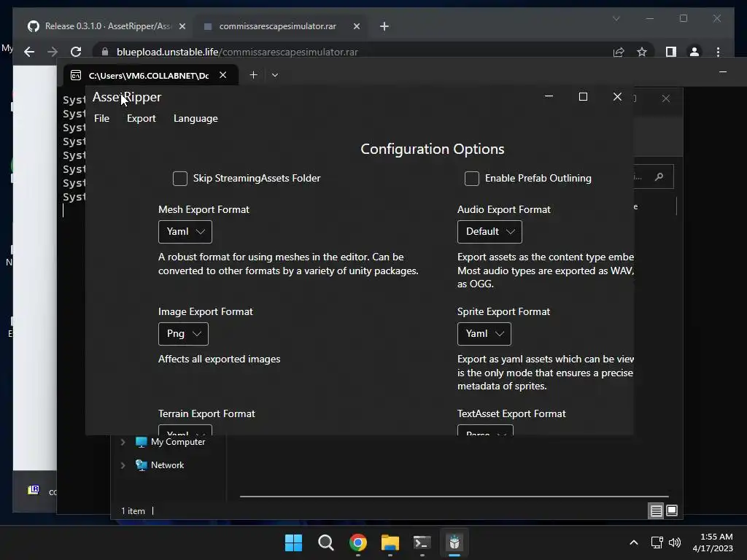
Task: Click the '1 item' status bar text
Action: (x=133, y=511)
